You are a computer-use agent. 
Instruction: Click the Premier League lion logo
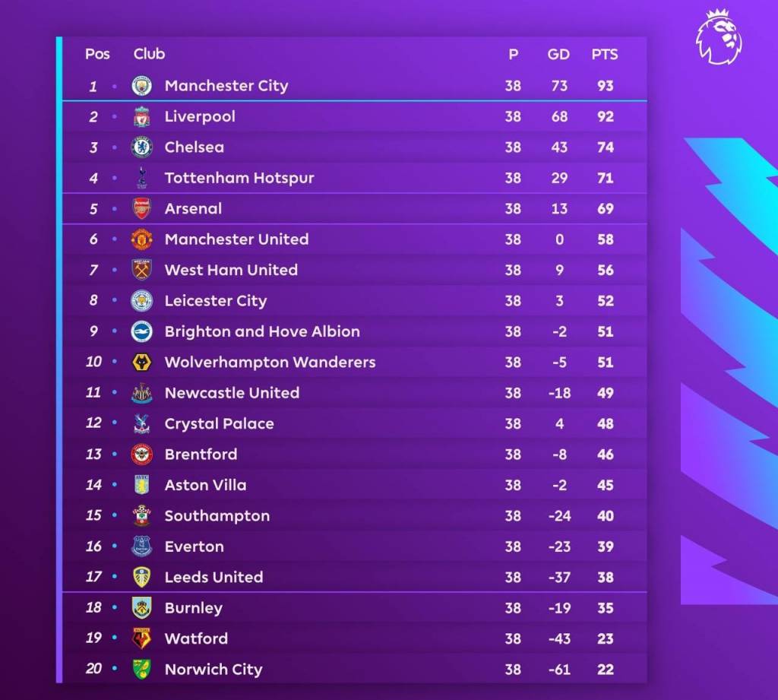[718, 38]
